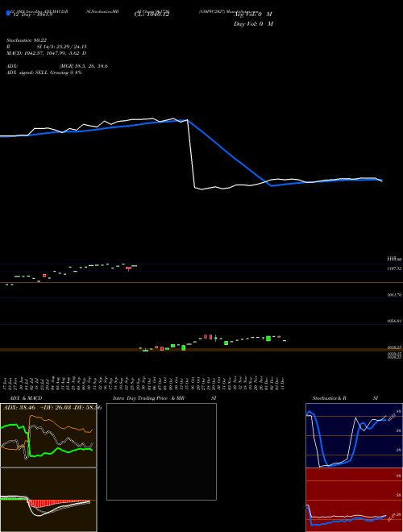The height and width of the screenshot is (532, 403).
Task: Click the 'Day Vol: 0 M' label
Action: [x=253, y=24]
